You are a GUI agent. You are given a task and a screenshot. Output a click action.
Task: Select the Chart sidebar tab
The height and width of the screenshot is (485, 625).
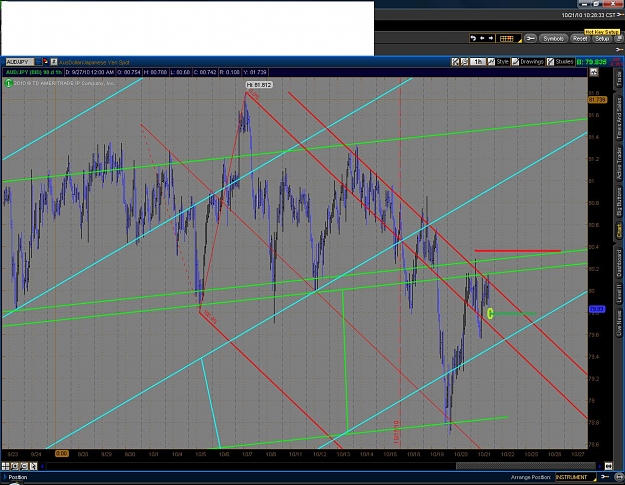point(619,231)
